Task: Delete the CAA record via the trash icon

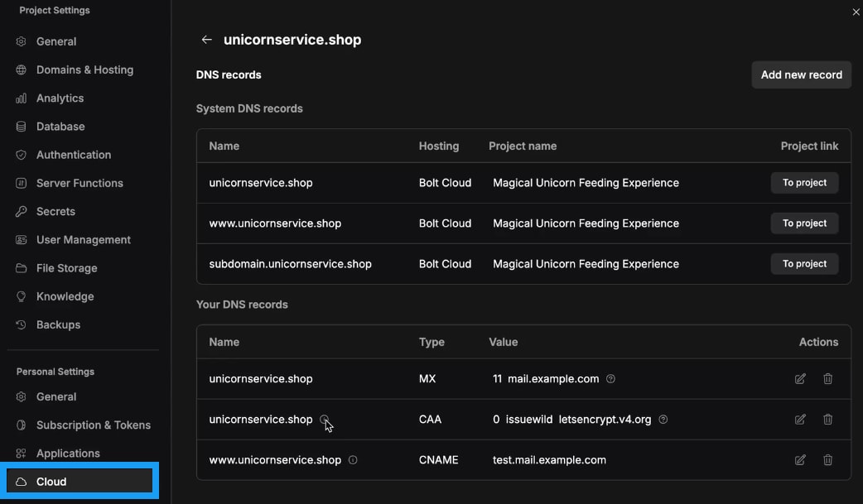Action: point(827,419)
